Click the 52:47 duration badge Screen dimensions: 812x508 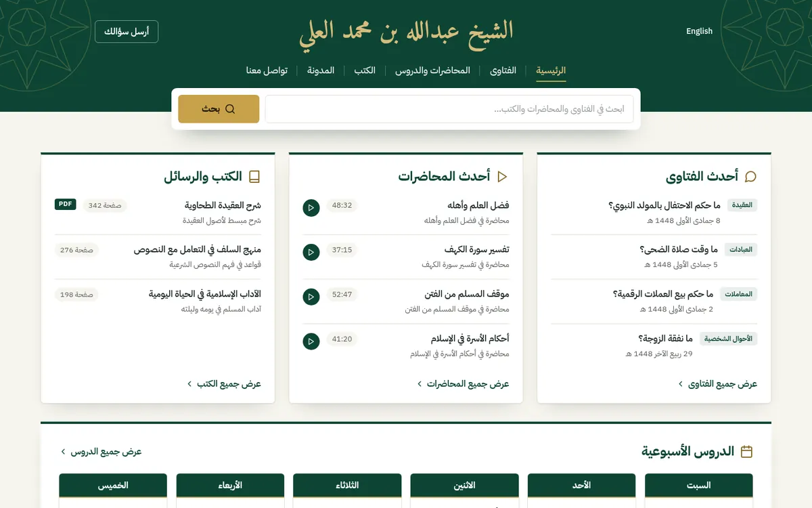(x=342, y=295)
